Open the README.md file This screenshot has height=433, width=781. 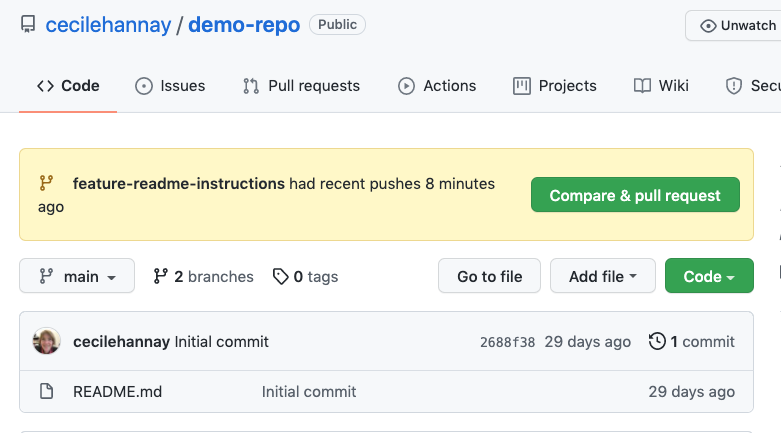[x=118, y=392]
